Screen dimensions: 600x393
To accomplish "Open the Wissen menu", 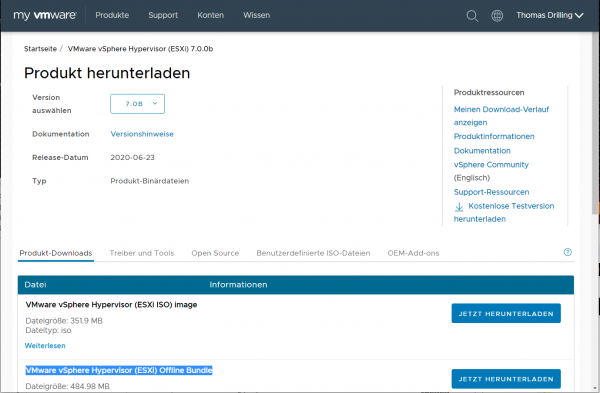I will point(256,15).
